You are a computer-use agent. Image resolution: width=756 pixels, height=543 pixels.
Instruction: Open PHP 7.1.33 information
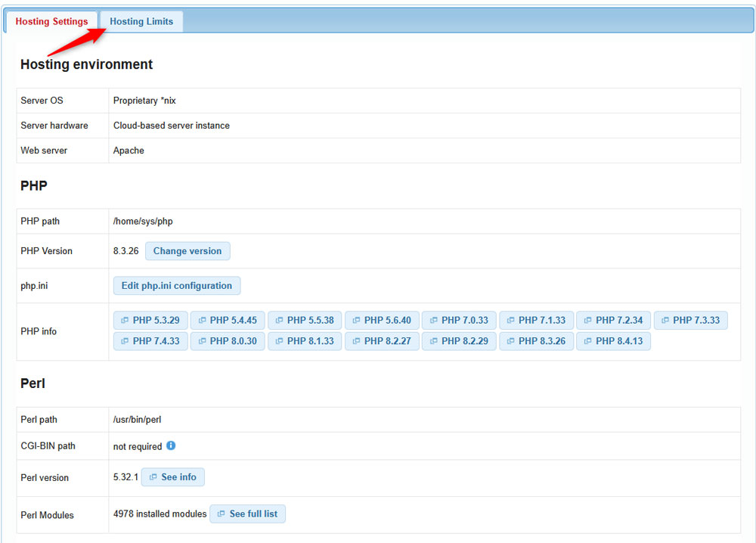[536, 320]
